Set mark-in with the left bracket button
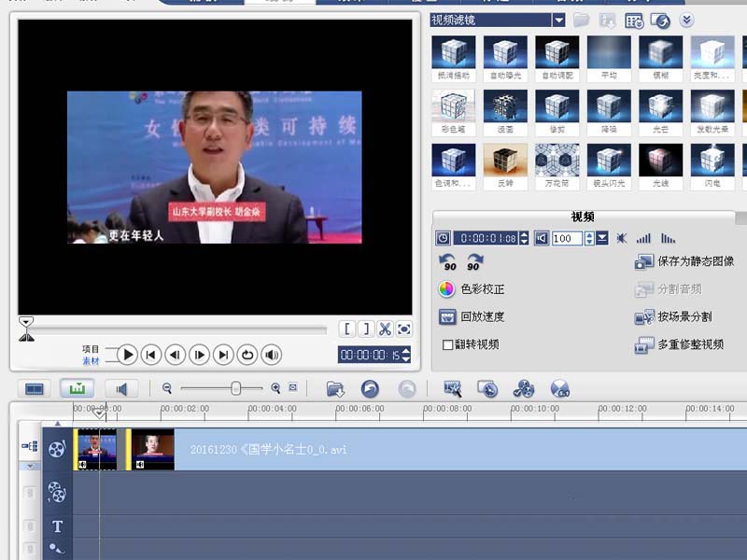This screenshot has height=560, width=747. (346, 329)
